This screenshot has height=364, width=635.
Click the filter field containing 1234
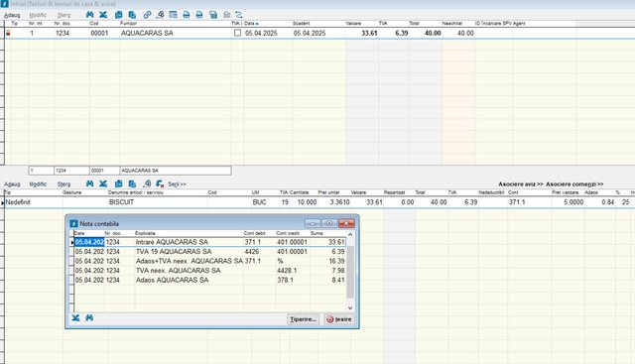(x=71, y=171)
